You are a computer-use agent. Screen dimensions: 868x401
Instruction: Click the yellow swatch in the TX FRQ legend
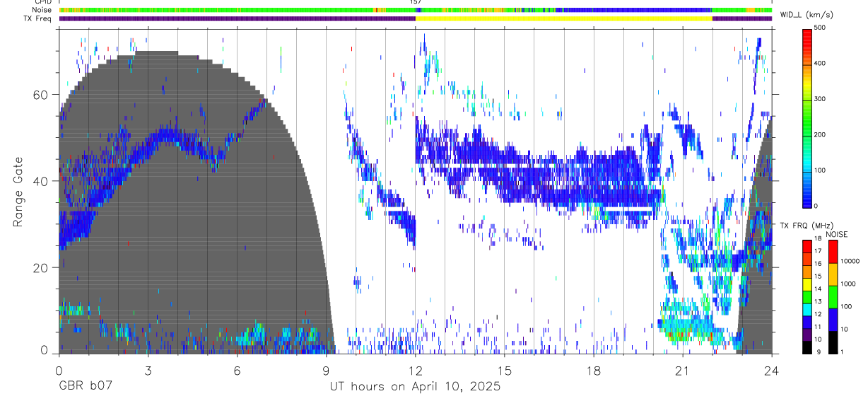click(807, 283)
